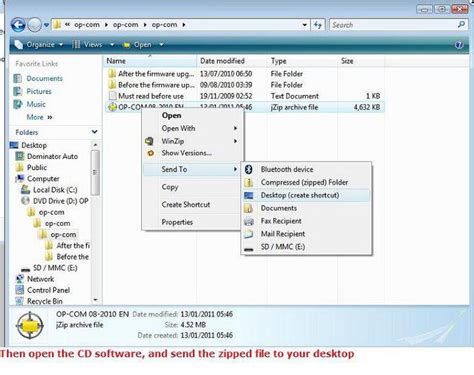Sort by Type column header
Screen dimensions: 474x375
302,61
